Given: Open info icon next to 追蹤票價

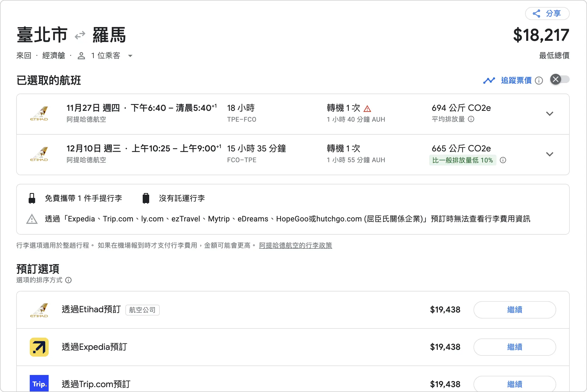Looking at the screenshot, I should (x=539, y=81).
